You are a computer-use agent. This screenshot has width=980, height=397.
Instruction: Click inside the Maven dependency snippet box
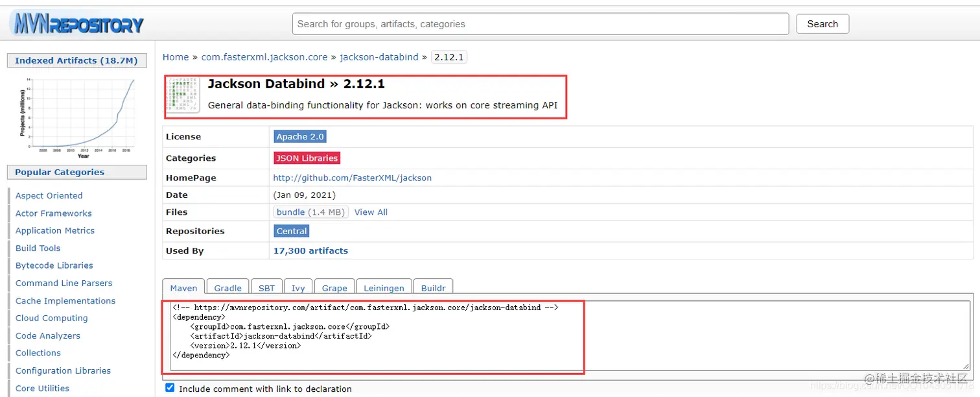(x=570, y=336)
